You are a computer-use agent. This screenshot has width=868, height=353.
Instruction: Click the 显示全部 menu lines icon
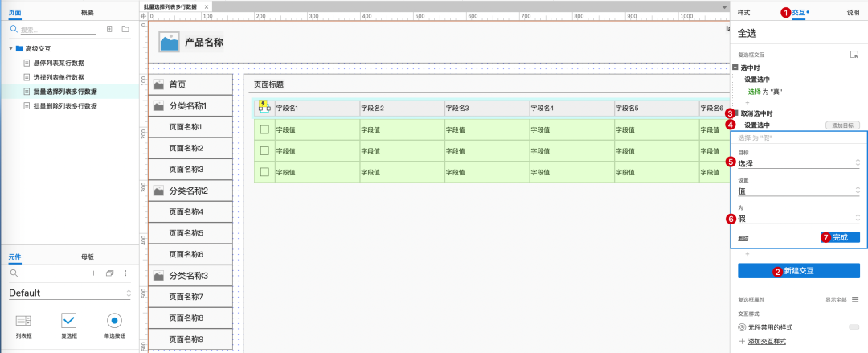(855, 299)
